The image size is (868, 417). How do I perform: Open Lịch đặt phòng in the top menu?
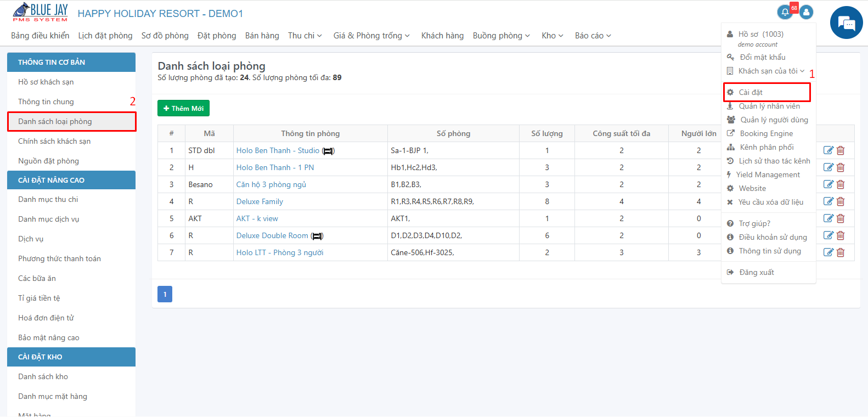(105, 36)
